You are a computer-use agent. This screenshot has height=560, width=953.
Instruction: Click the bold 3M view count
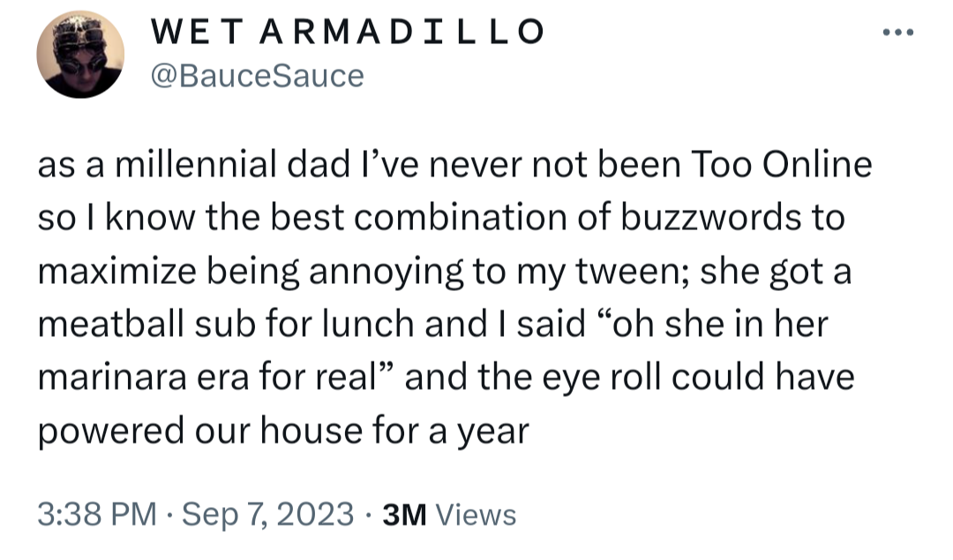pos(405,514)
